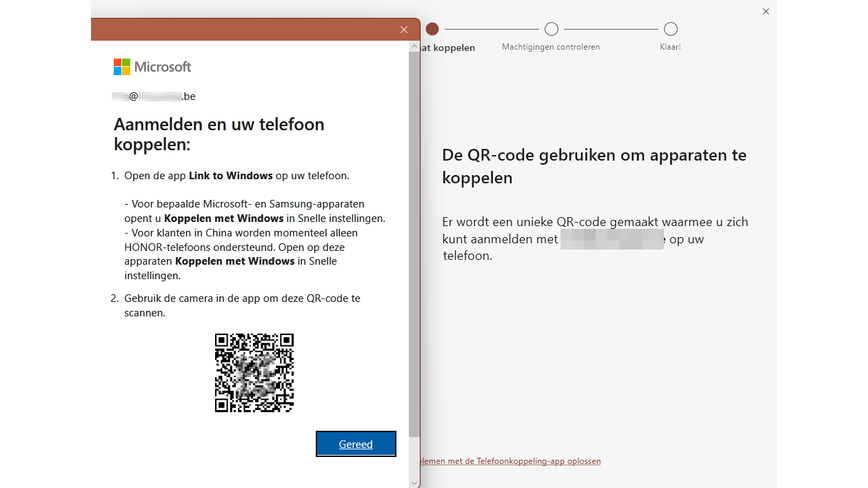This screenshot has width=868, height=488.
Task: Click the Klaar! step label
Action: pos(669,47)
